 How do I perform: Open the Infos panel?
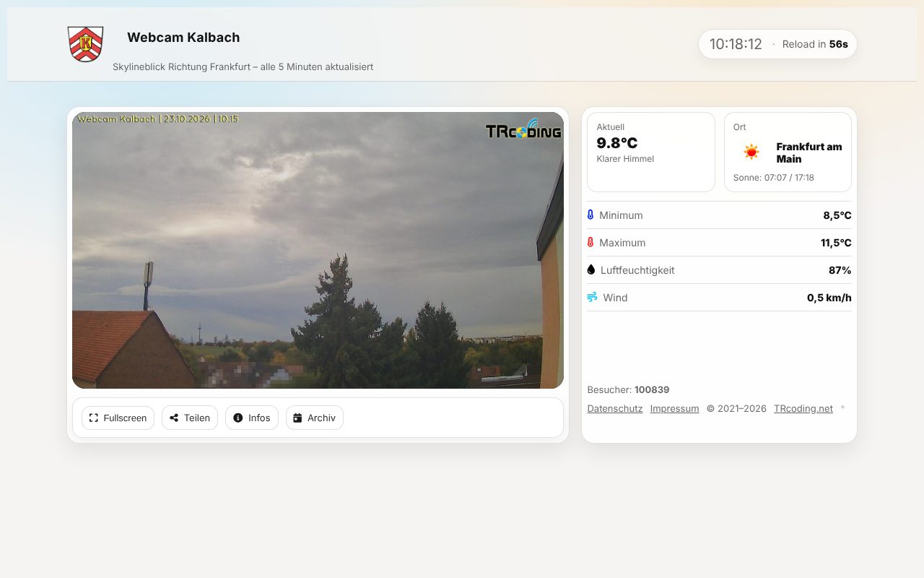252,418
